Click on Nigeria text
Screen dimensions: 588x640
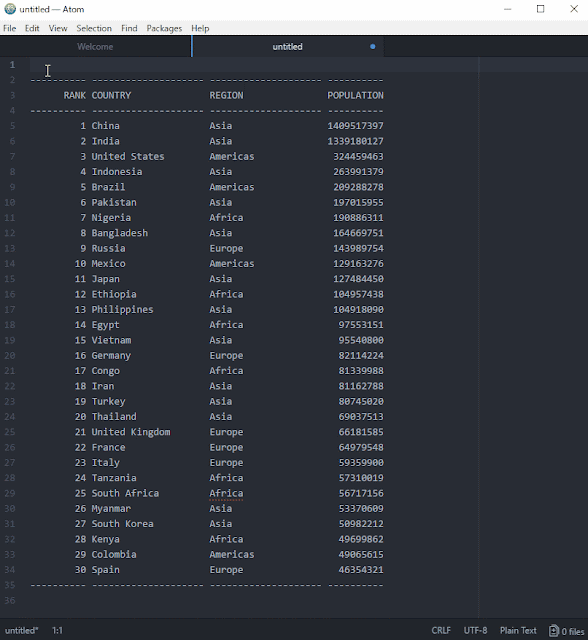tap(111, 218)
